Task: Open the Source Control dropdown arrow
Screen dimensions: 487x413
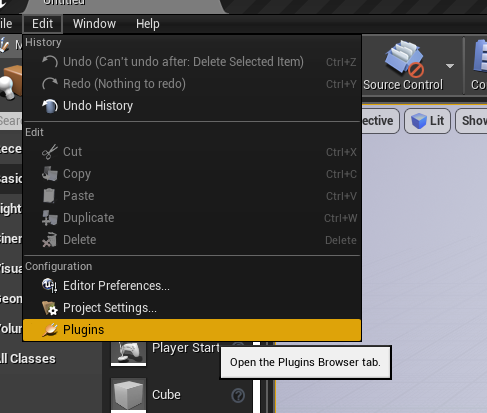Action: (450, 66)
